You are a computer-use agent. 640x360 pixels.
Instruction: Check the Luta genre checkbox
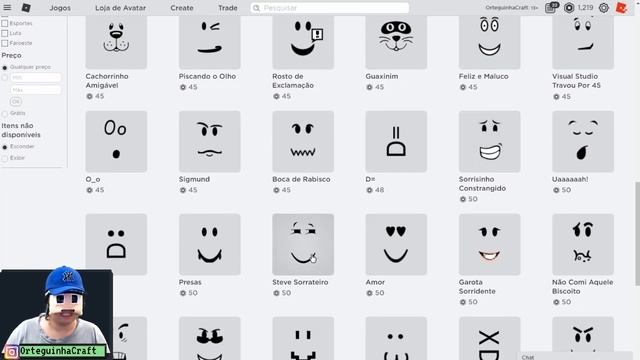tap(5, 33)
